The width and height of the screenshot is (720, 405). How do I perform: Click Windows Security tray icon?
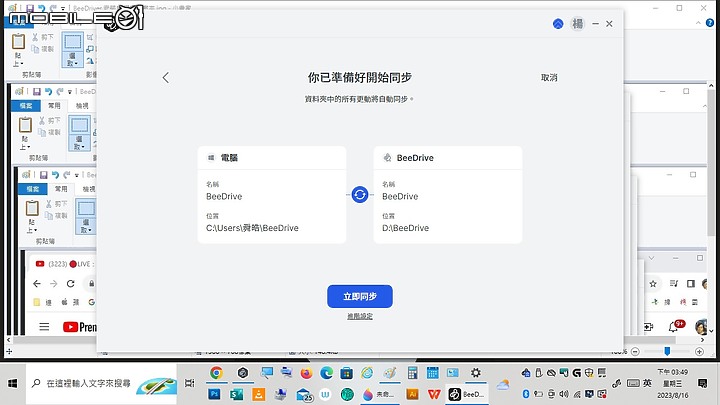[589, 373]
